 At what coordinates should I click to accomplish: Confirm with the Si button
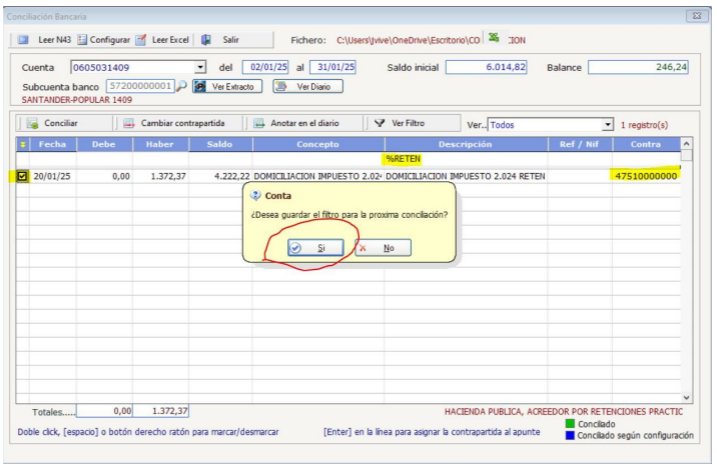(x=315, y=248)
